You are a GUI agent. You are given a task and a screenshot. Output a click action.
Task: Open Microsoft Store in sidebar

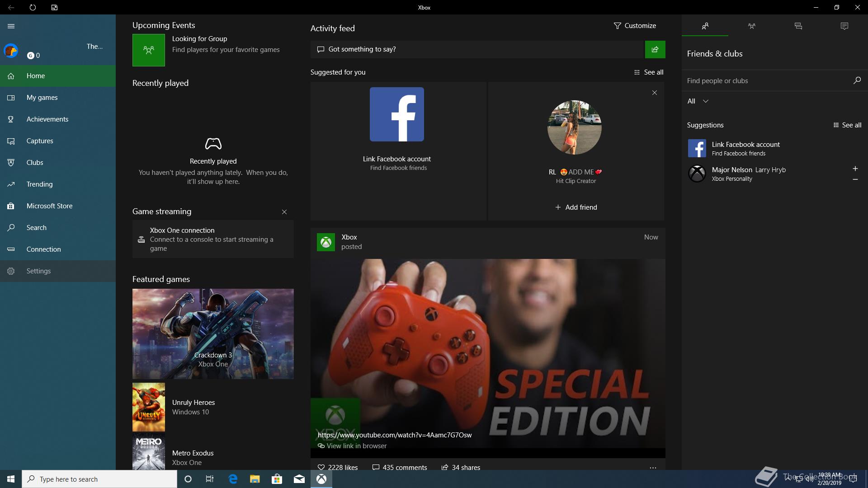[58, 206]
